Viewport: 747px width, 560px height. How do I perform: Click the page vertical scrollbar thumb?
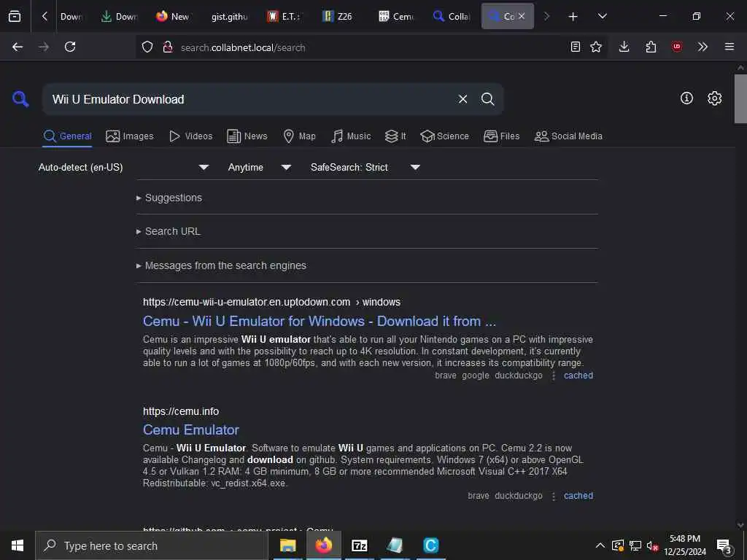(x=740, y=98)
